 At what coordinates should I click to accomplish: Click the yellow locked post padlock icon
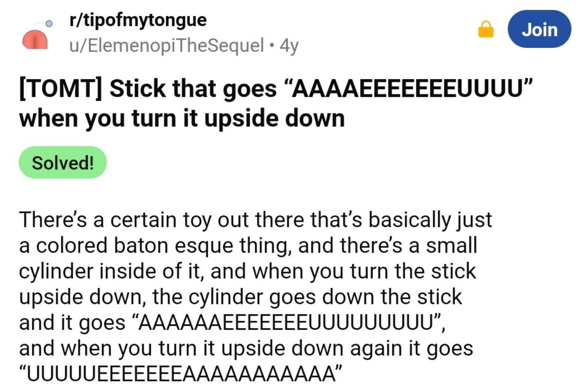pos(486,30)
